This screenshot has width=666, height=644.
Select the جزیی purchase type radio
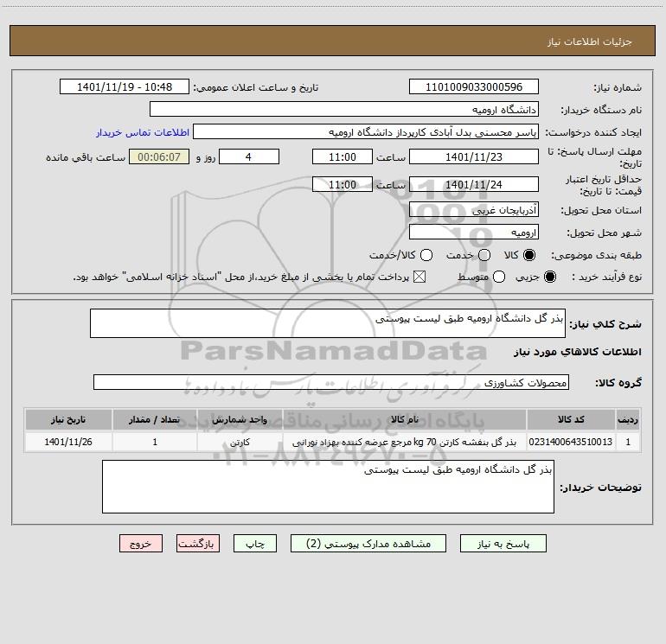549,277
